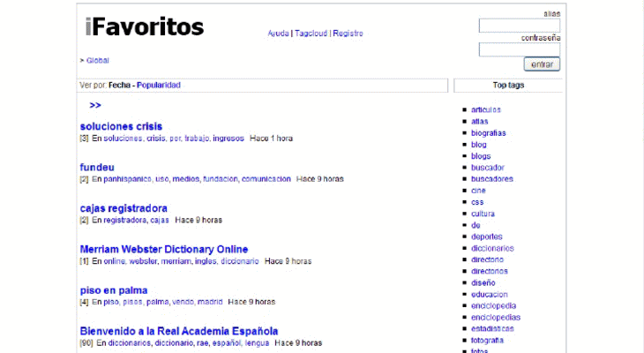This screenshot has height=353, width=644.
Task: Open the buscadores top tag
Action: tap(492, 179)
